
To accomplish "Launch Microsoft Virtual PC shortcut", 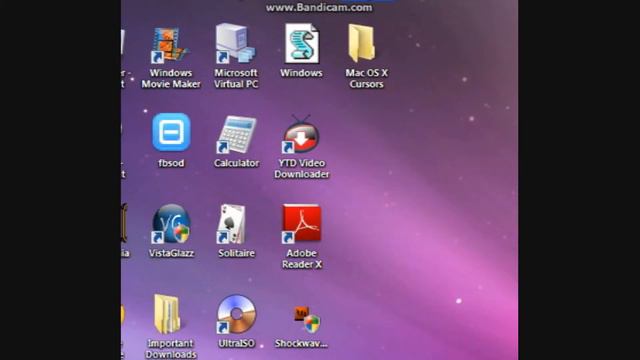I will [236, 43].
